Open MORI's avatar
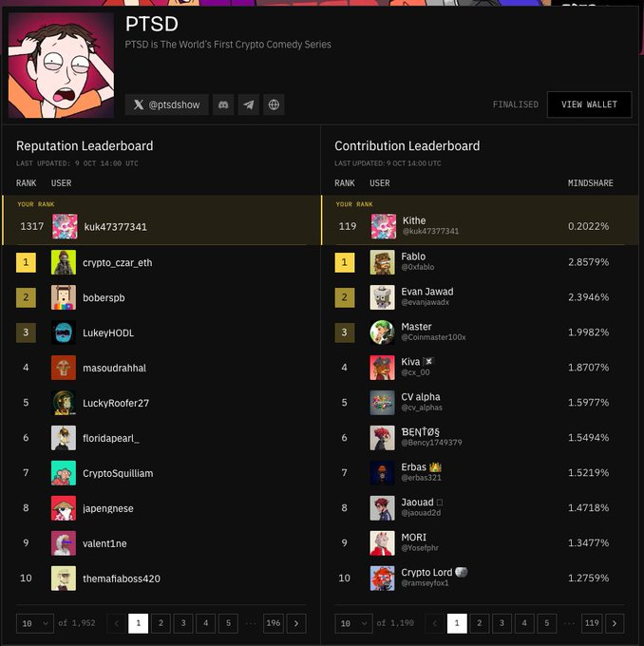Viewport: 644px width, 646px height. (x=383, y=543)
